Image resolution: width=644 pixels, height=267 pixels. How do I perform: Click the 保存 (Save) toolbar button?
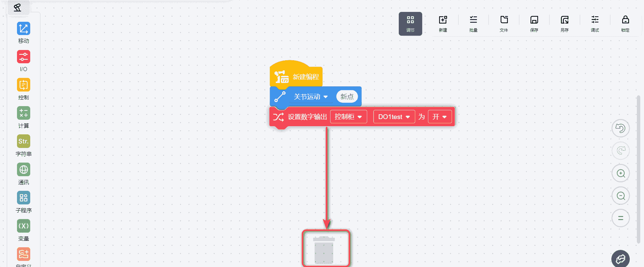click(534, 23)
